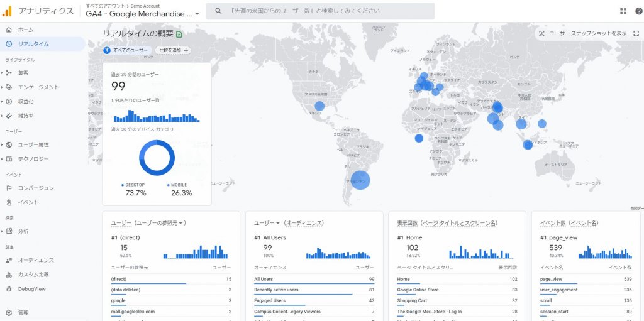Image resolution: width=644 pixels, height=321 pixels.
Task: Open the Home icon in sidebar
Action: (x=9, y=30)
